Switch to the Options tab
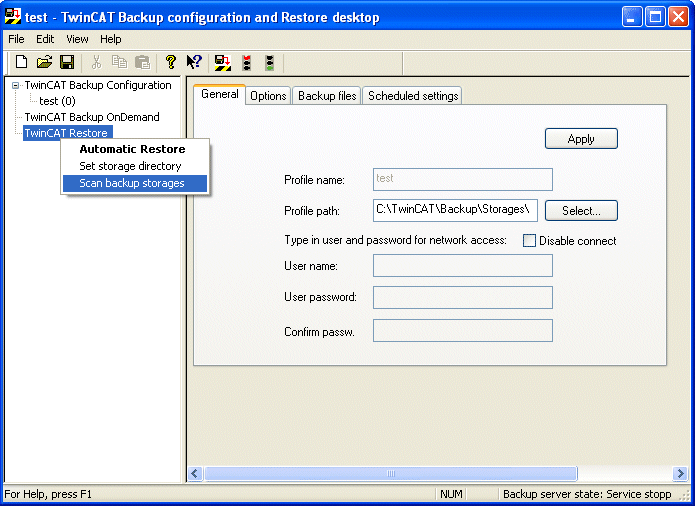Image resolution: width=695 pixels, height=506 pixels. click(x=268, y=96)
